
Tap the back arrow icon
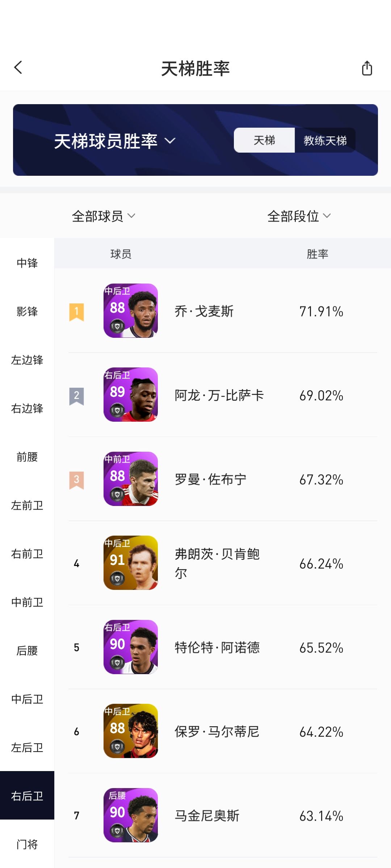(18, 68)
